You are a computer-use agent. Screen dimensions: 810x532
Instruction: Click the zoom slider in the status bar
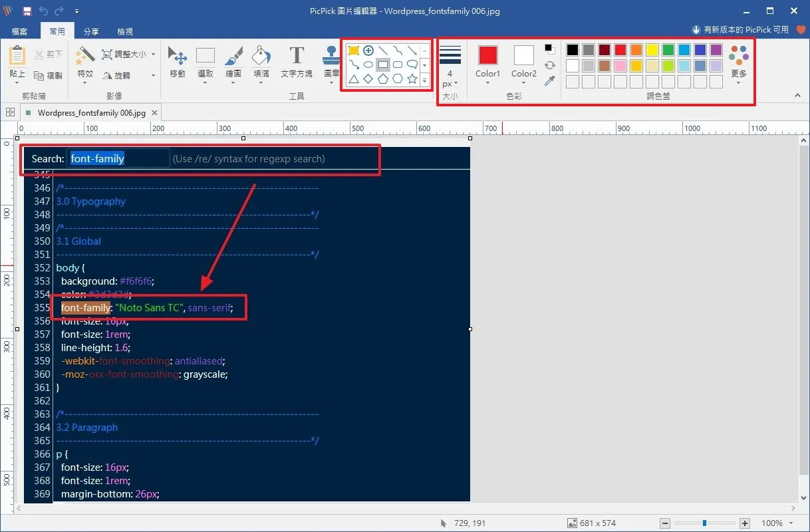point(705,523)
